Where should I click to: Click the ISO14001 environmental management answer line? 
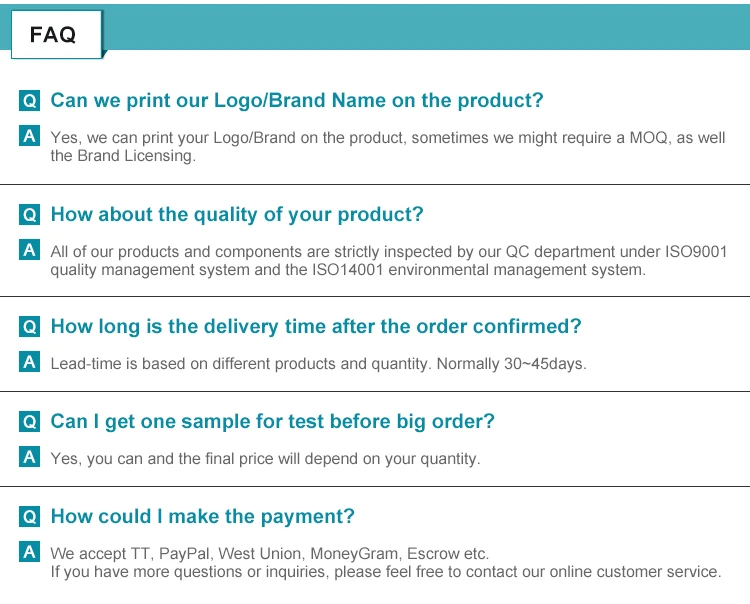[348, 270]
